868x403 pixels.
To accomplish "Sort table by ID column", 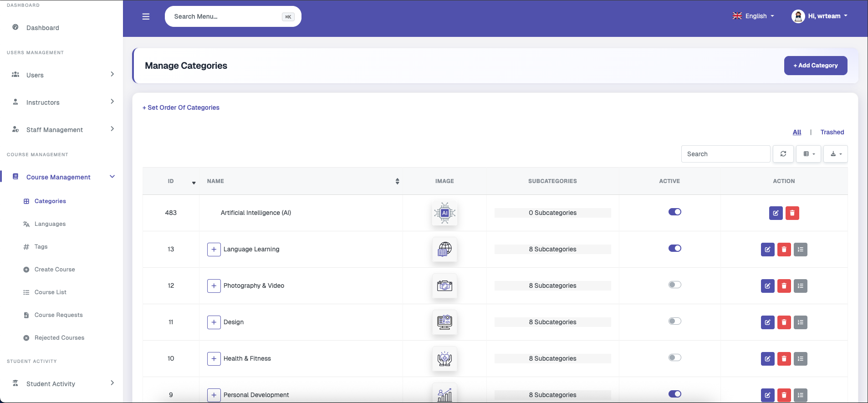I will tap(171, 181).
